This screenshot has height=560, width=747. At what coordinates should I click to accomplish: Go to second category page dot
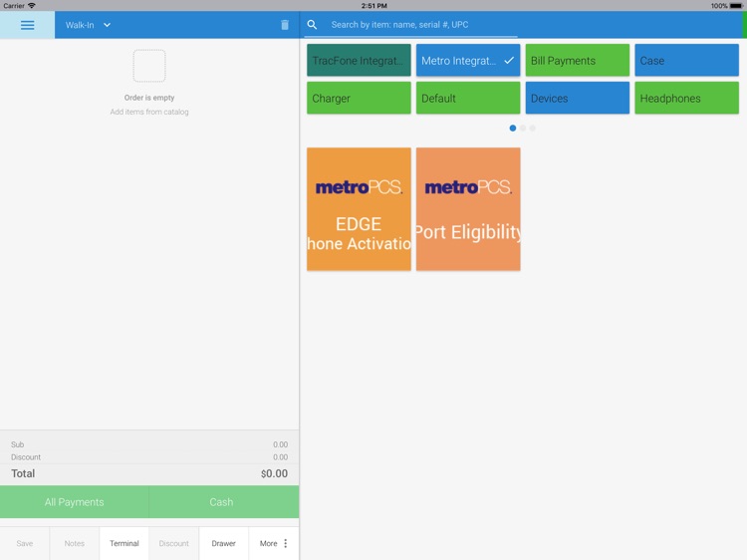click(523, 128)
